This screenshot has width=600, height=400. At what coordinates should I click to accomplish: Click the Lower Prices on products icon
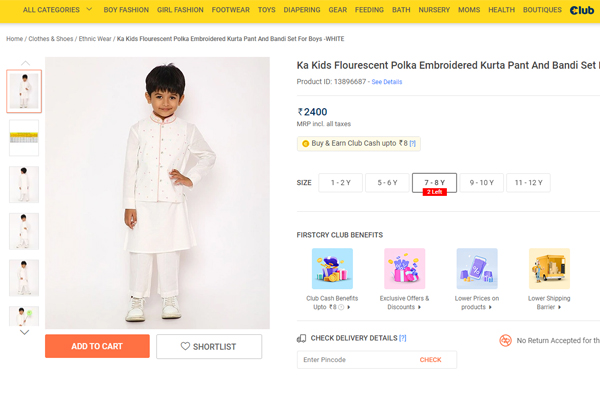coord(477,269)
